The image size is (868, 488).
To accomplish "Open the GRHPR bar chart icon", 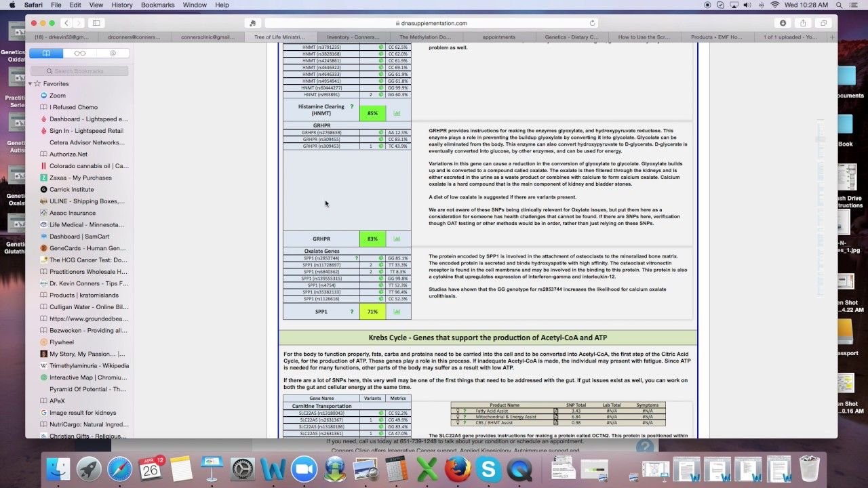I will tap(397, 239).
